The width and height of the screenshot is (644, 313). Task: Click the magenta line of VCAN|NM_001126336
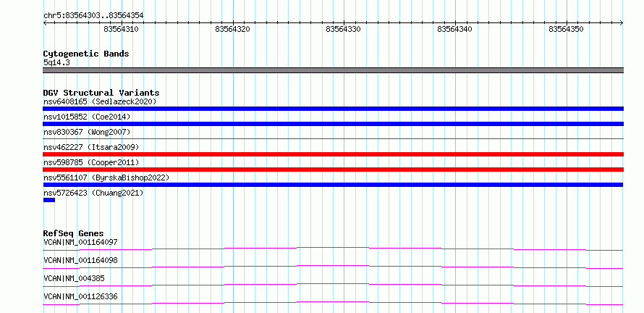pyautogui.click(x=333, y=303)
